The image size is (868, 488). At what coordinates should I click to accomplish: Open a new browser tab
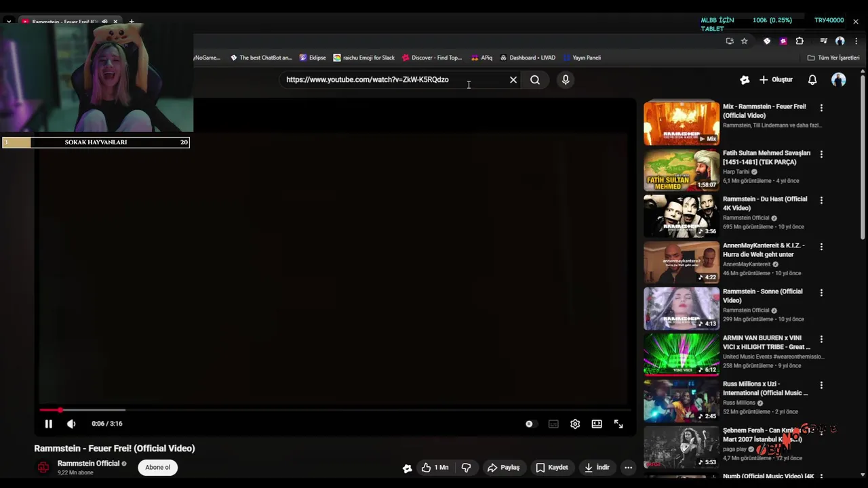132,22
